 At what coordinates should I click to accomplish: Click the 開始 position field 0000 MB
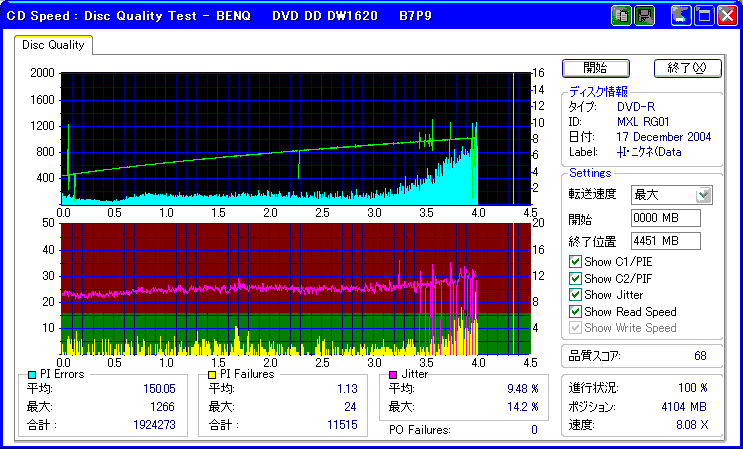click(x=666, y=218)
